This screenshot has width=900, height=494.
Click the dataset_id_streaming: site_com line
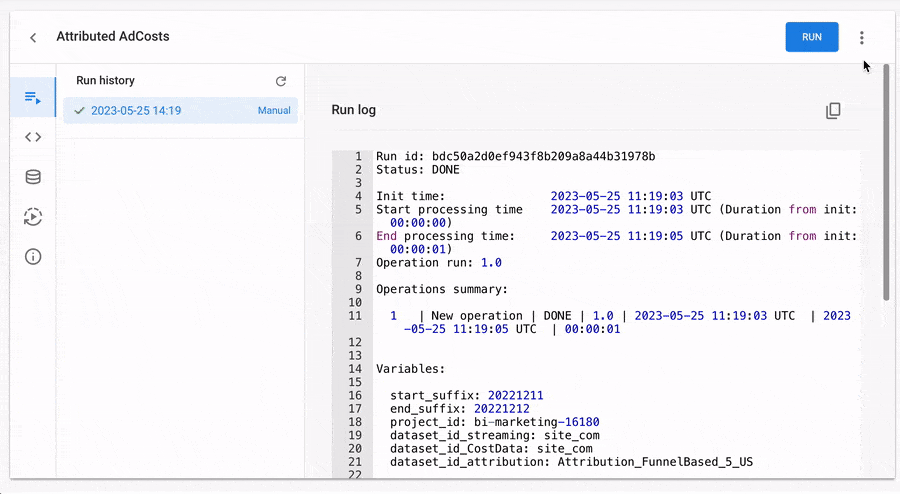[x=495, y=435]
